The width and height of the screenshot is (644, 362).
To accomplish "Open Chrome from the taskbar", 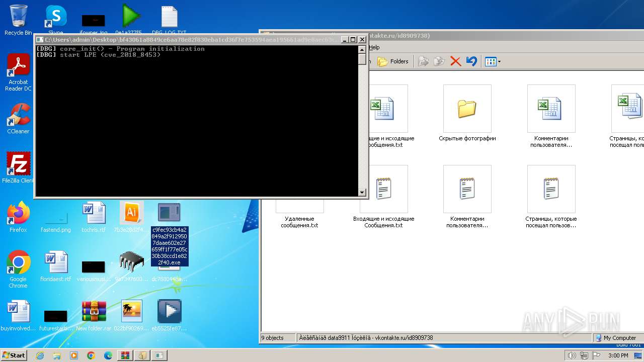I will pos(91,355).
